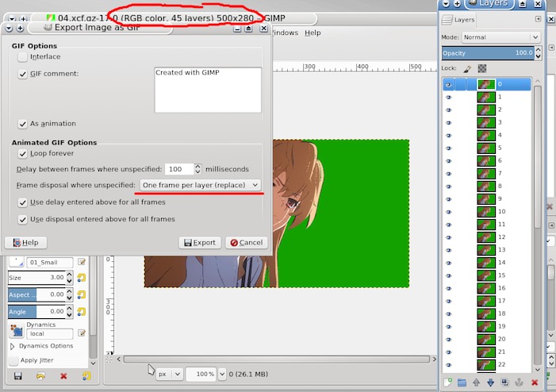Delete saved tool preset
Screen dimensions: 556x392
63,376
